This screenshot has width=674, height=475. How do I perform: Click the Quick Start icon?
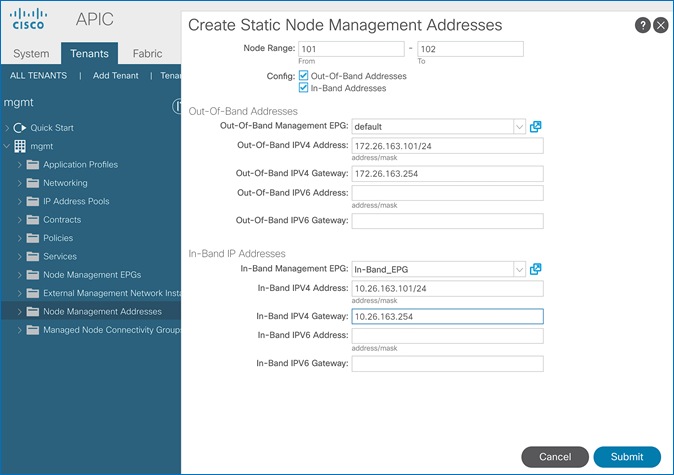click(19, 128)
